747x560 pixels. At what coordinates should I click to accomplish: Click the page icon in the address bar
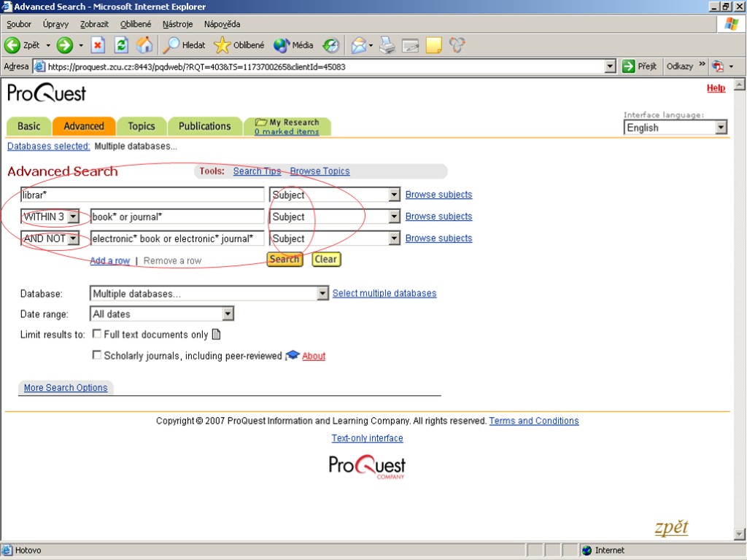point(39,66)
